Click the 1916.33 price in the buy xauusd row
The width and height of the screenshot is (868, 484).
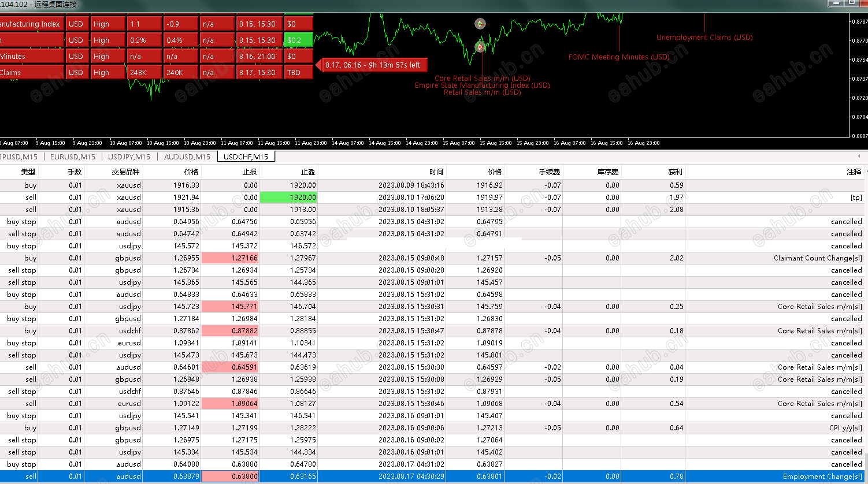tap(186, 185)
